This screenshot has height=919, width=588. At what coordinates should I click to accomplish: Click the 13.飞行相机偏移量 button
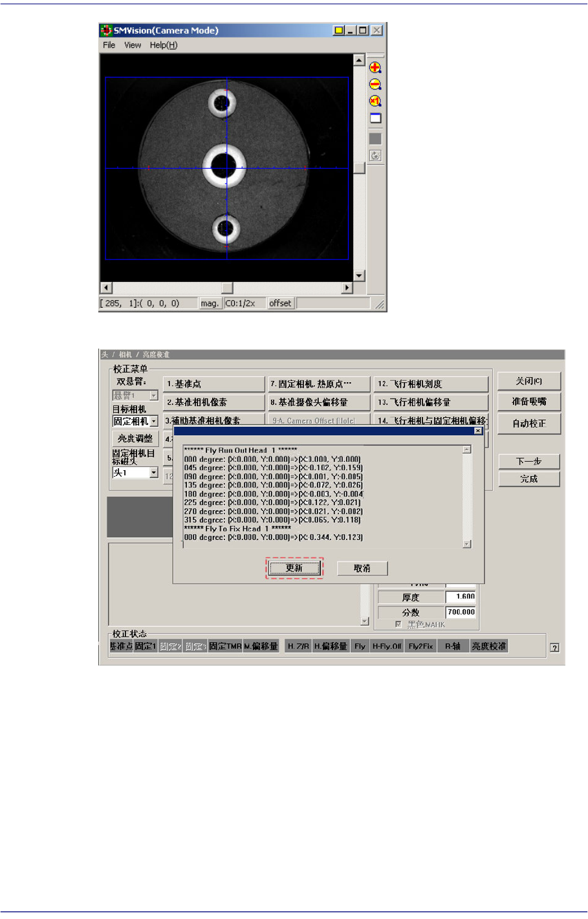[x=431, y=402]
